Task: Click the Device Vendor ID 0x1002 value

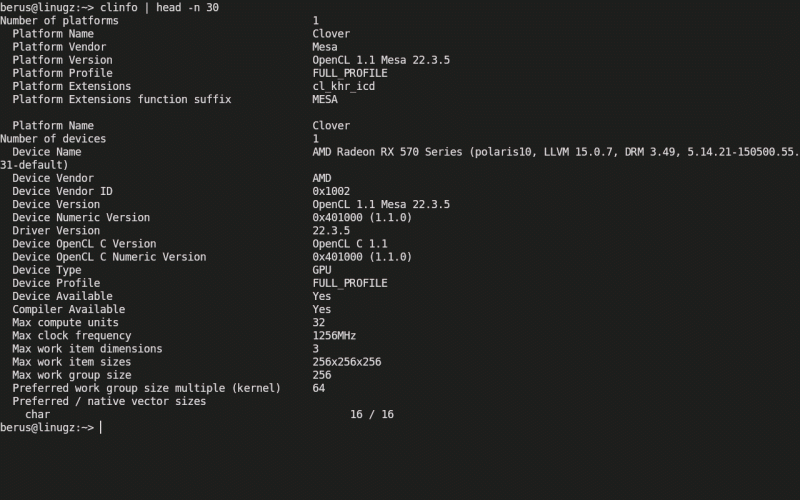Action: [331, 191]
